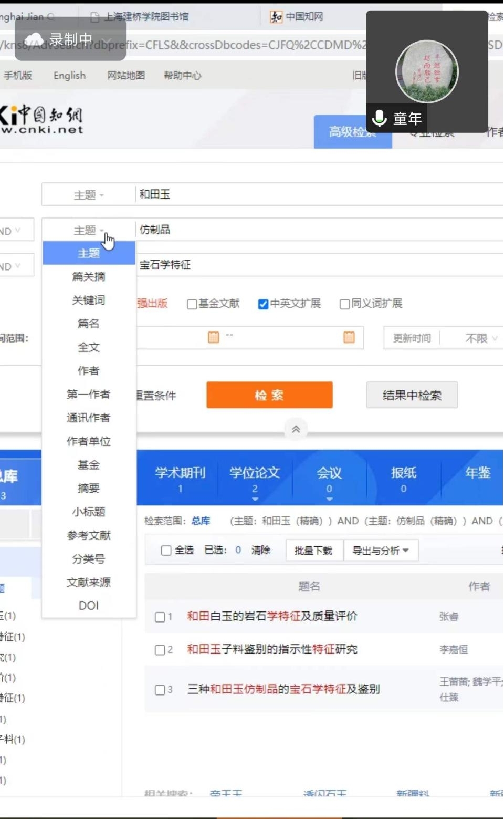The width and height of the screenshot is (504, 819).
Task: Click the microphone icon beside 童年
Action: (x=379, y=119)
